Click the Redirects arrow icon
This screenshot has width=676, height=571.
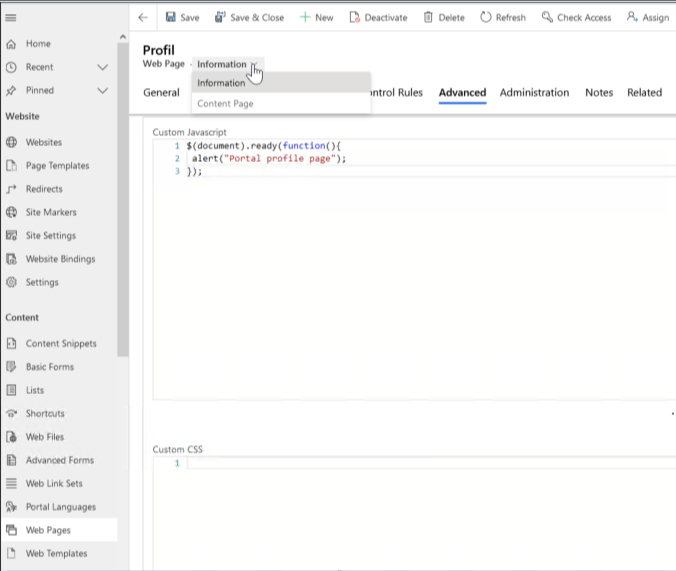(11, 189)
